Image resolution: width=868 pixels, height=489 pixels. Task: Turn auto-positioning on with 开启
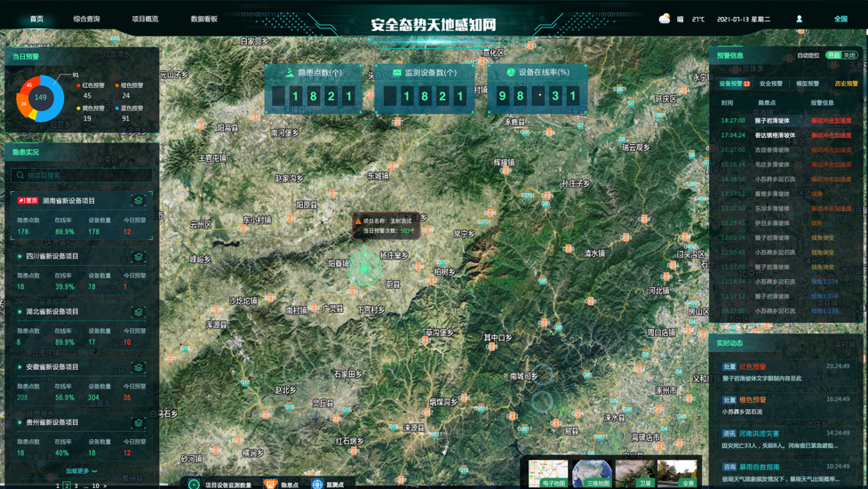point(832,55)
